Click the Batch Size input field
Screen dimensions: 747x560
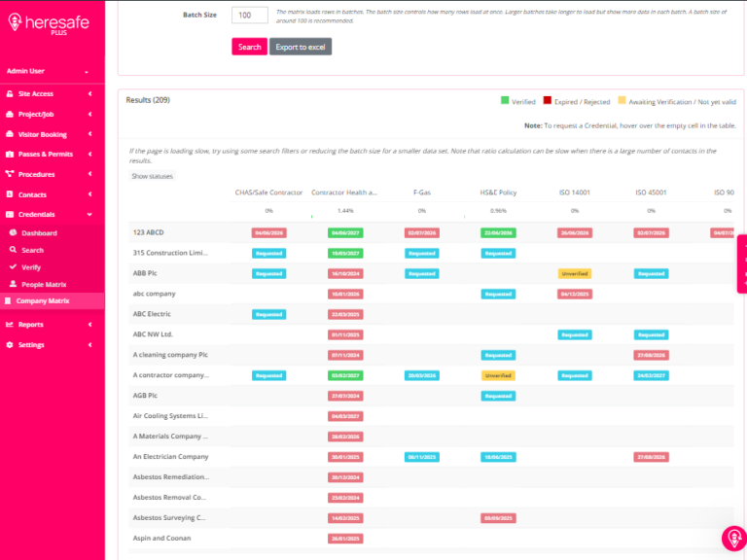point(250,15)
